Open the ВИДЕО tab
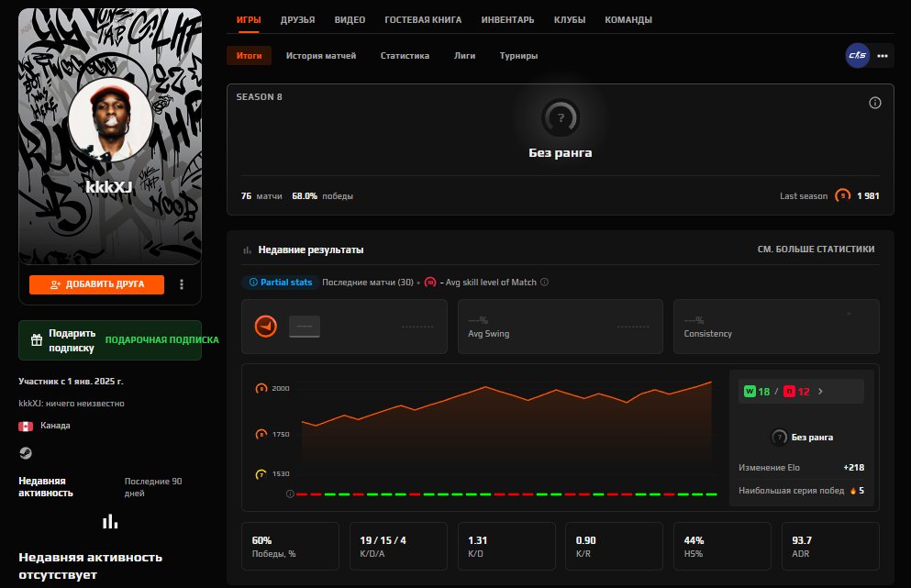The width and height of the screenshot is (911, 588). click(350, 20)
